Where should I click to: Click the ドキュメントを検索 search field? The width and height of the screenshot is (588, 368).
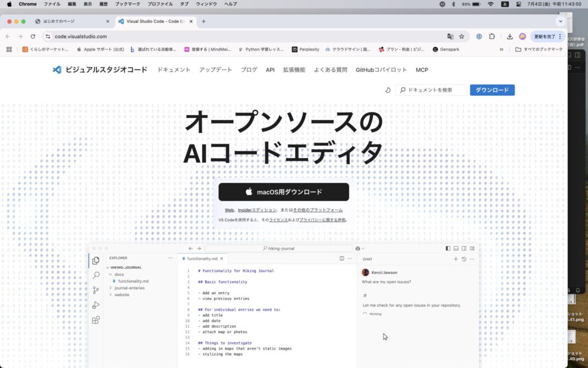coord(431,90)
